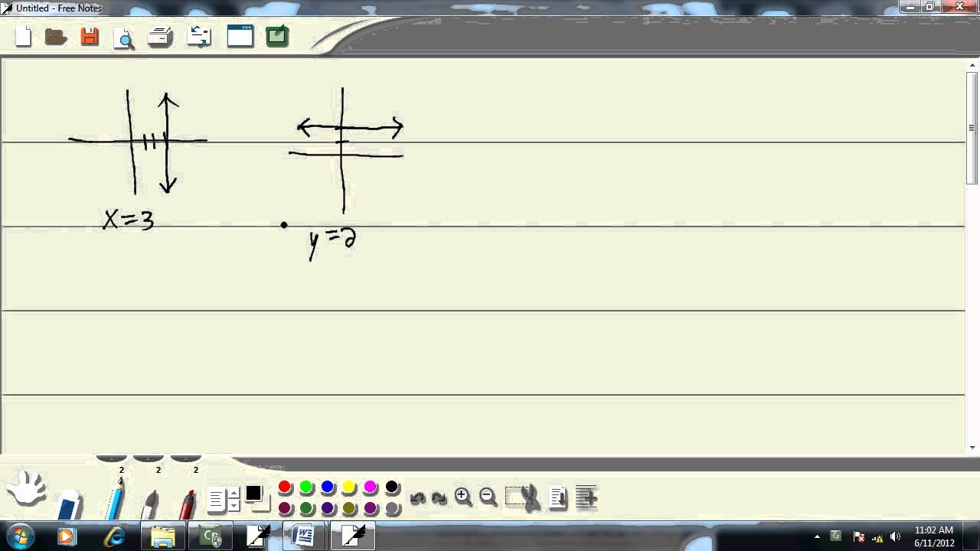Select the scissors cut-selection tool

coord(523,498)
